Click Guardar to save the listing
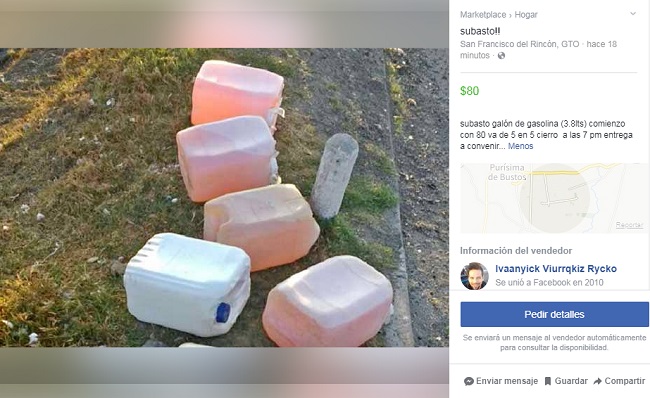 point(571,381)
